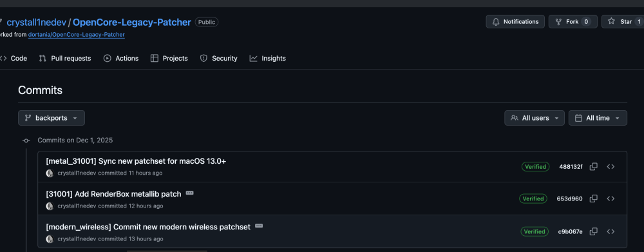Open commit hash 488132f
Viewport: 644px width, 252px height.
(571, 166)
